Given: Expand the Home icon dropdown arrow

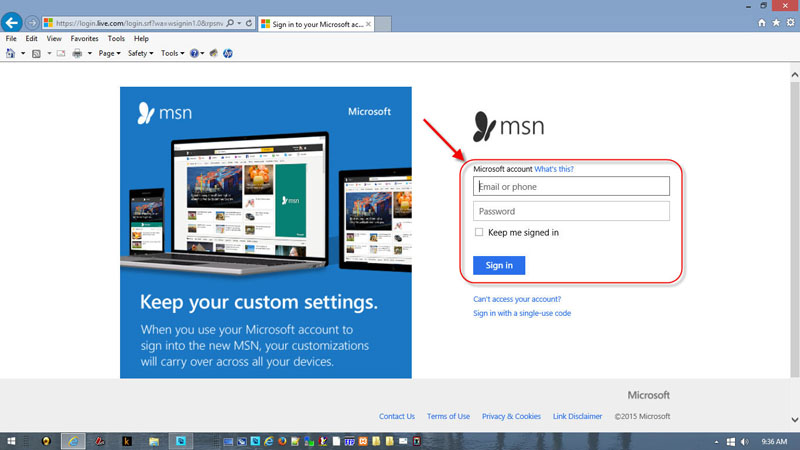Looking at the screenshot, I should coord(23,53).
